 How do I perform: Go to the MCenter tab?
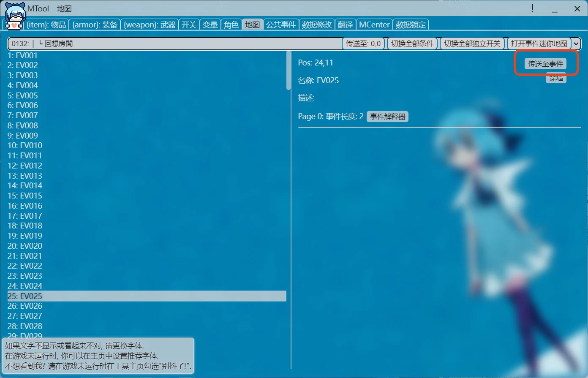point(374,25)
